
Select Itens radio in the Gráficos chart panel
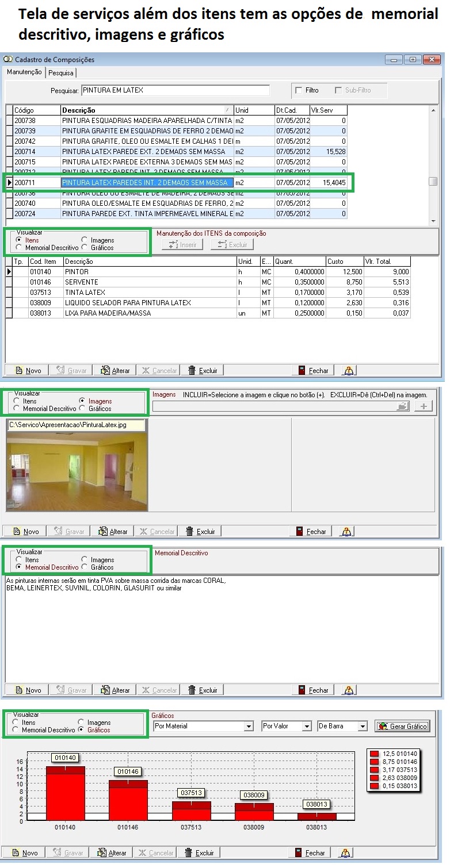tap(16, 723)
